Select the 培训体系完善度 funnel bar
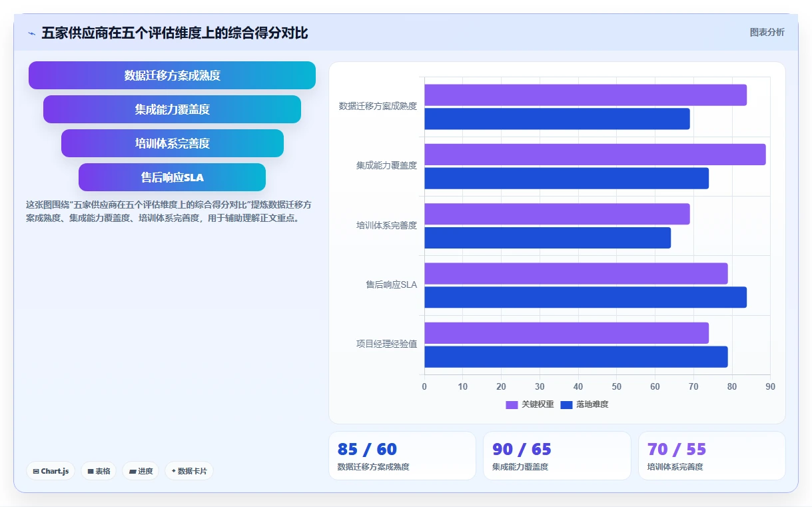This screenshot has width=812, height=507. coord(172,143)
